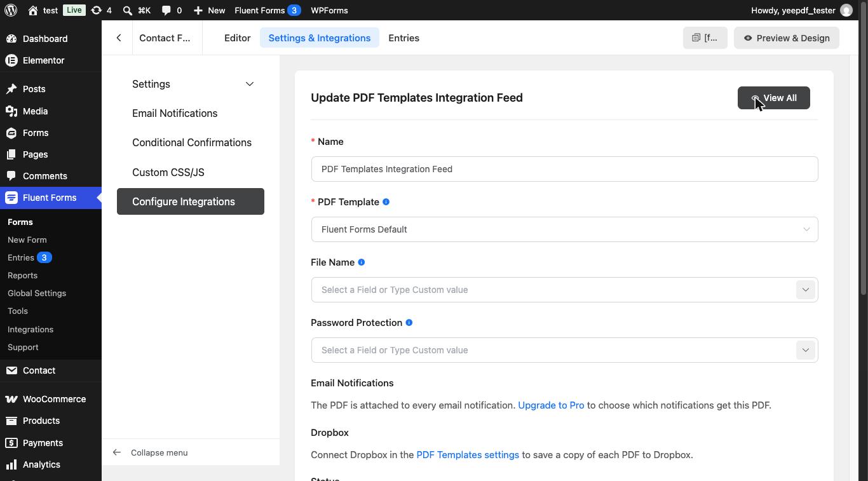Screen dimensions: 868x481
Task: Click the Preview & Design button
Action: (x=787, y=38)
